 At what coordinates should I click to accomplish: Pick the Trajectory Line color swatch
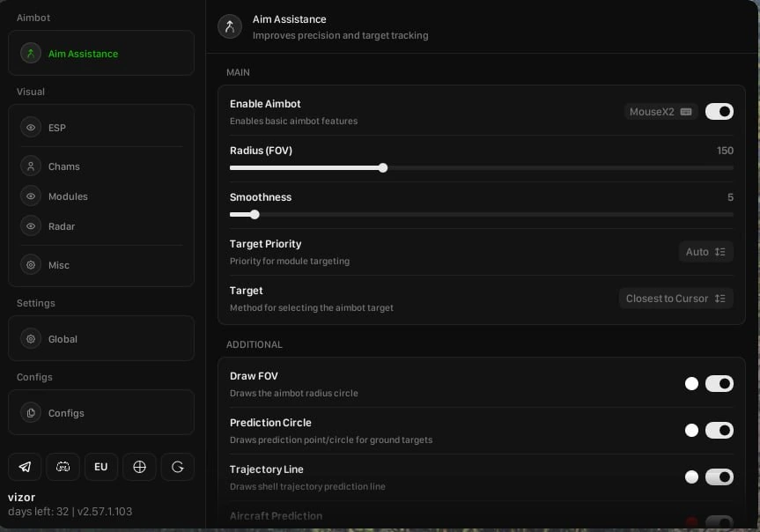pos(691,477)
